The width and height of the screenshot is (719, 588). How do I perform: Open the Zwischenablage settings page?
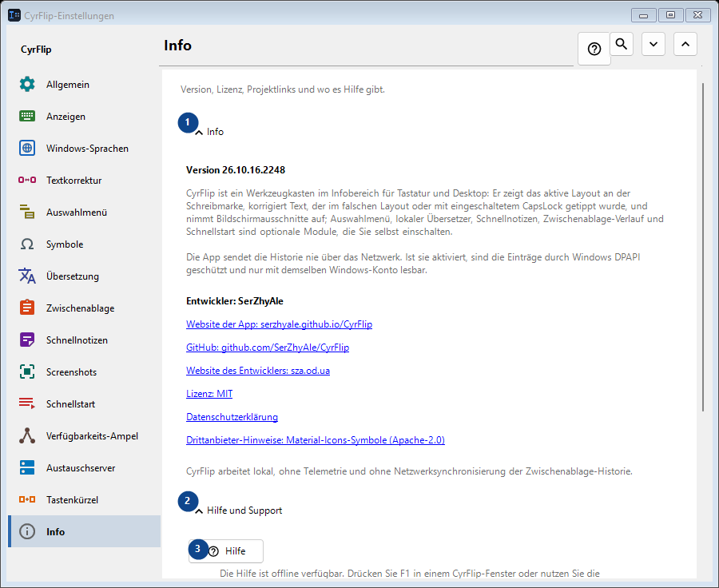pos(85,308)
